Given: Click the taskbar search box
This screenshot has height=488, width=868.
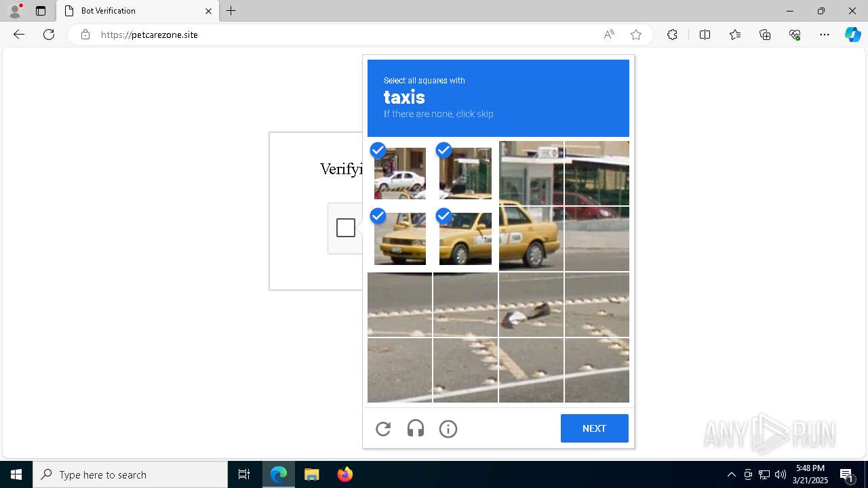Looking at the screenshot, I should pyautogui.click(x=130, y=474).
